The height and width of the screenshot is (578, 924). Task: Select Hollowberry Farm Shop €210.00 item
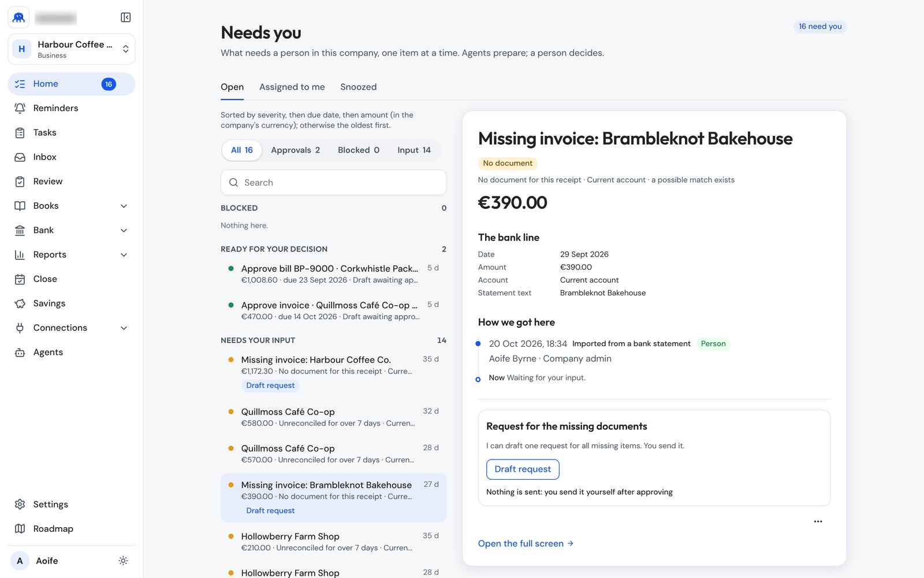[333, 542]
